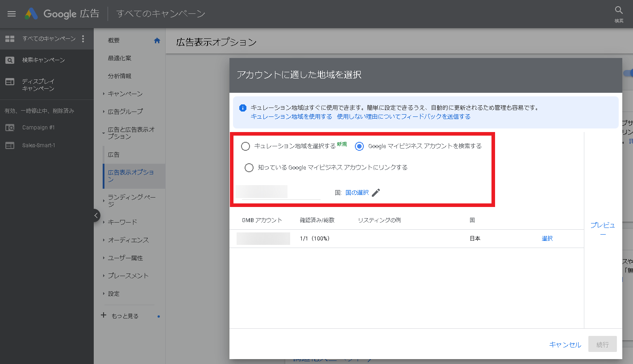Viewport: 633px width, 364px height.
Task: Click the home icon next to 概要
Action: pyautogui.click(x=157, y=41)
